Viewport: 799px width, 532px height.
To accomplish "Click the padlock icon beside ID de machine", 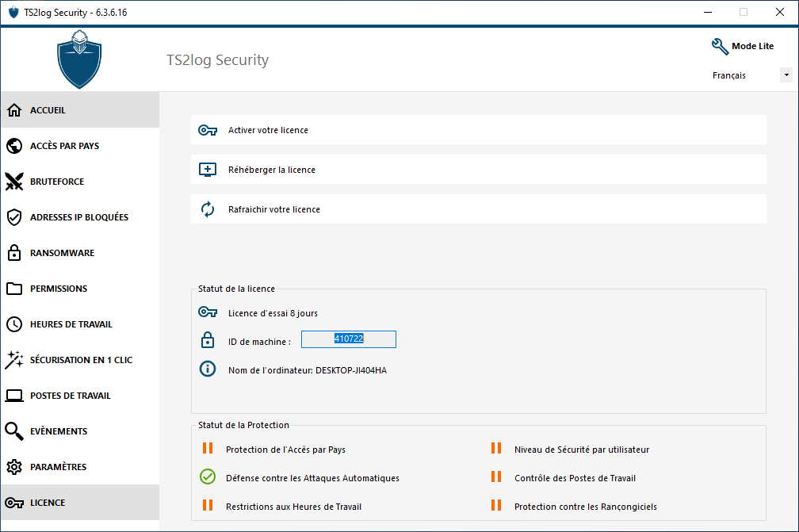I will (x=208, y=340).
